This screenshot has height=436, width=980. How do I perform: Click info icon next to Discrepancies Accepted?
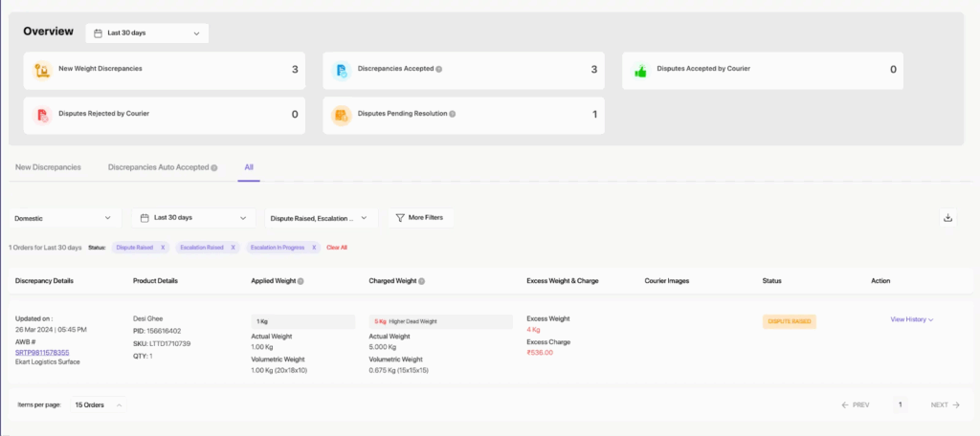(x=439, y=69)
